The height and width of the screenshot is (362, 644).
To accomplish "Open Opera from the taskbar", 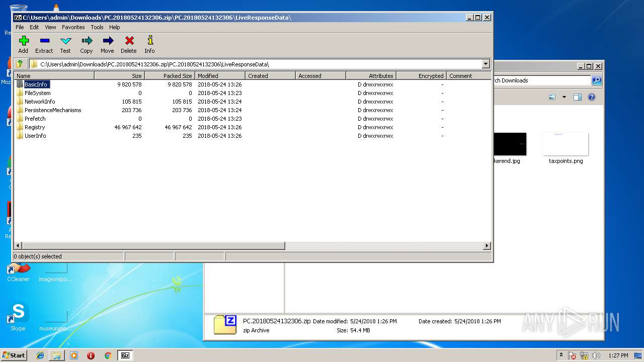I will click(91, 355).
